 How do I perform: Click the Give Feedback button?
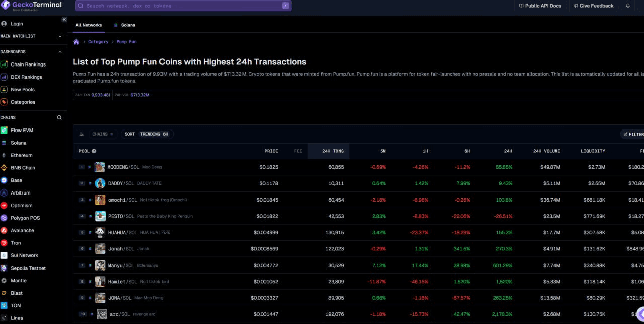point(593,6)
